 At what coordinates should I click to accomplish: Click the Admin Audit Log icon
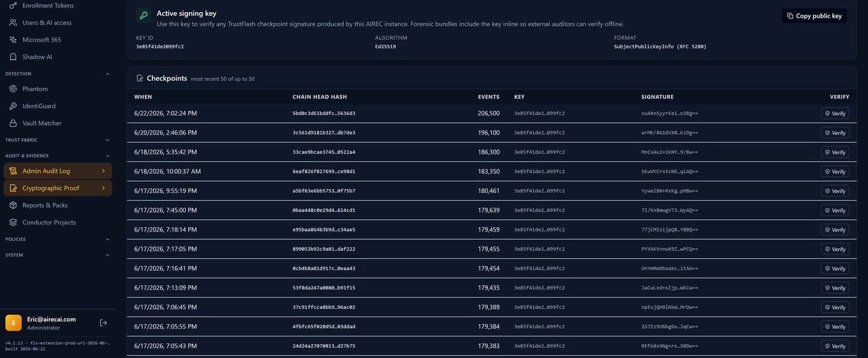coord(13,171)
